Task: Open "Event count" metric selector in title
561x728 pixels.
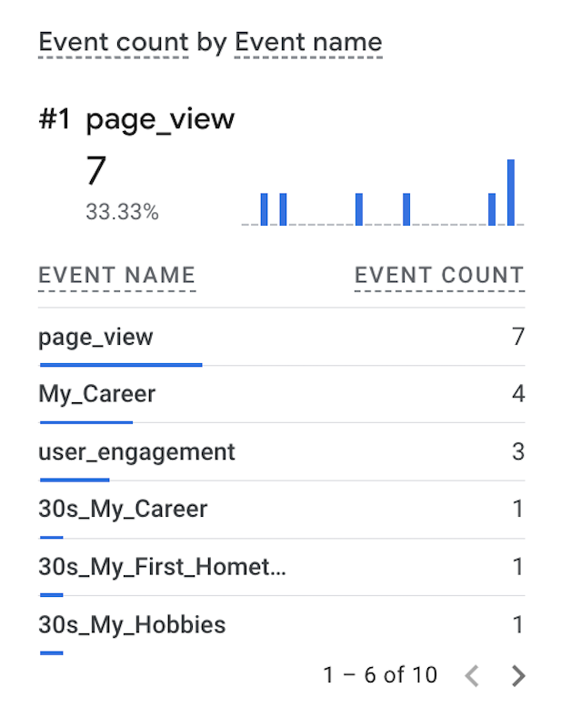Action: [114, 43]
